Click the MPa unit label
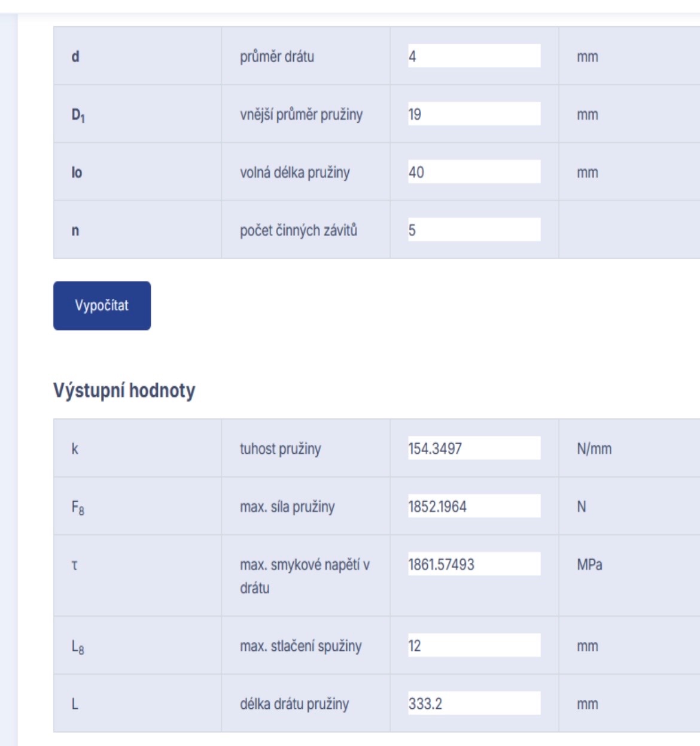This screenshot has height=746, width=700. pos(589,565)
